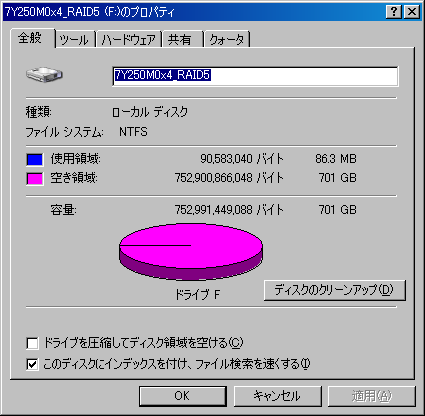Screen dimensions: 425x416
Task: Click the NTFS file system text
Action: [133, 132]
